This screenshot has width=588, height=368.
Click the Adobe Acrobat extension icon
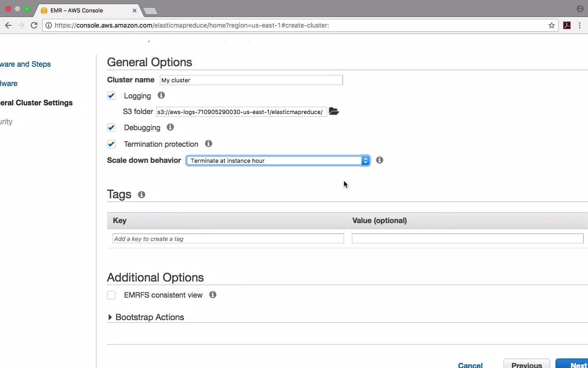click(x=567, y=25)
